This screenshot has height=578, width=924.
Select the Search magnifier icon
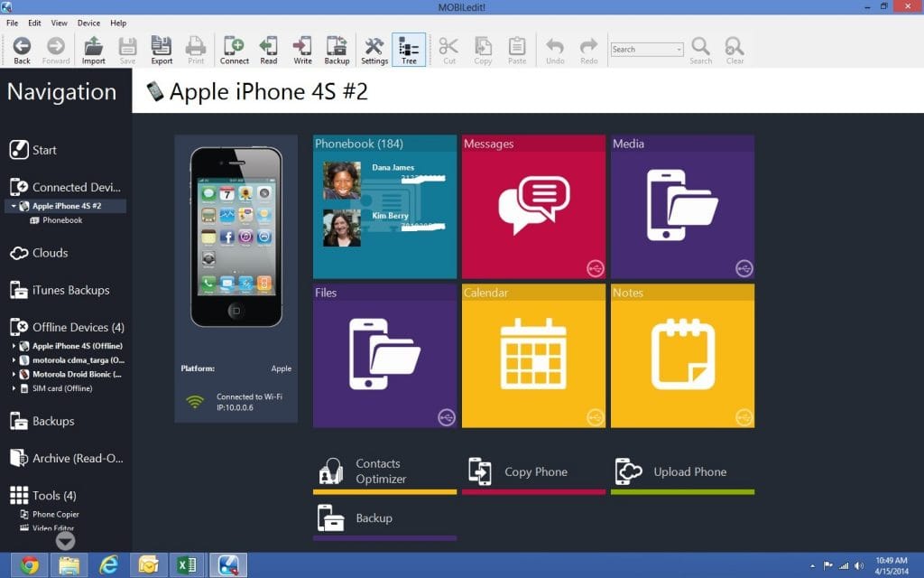pyautogui.click(x=701, y=50)
